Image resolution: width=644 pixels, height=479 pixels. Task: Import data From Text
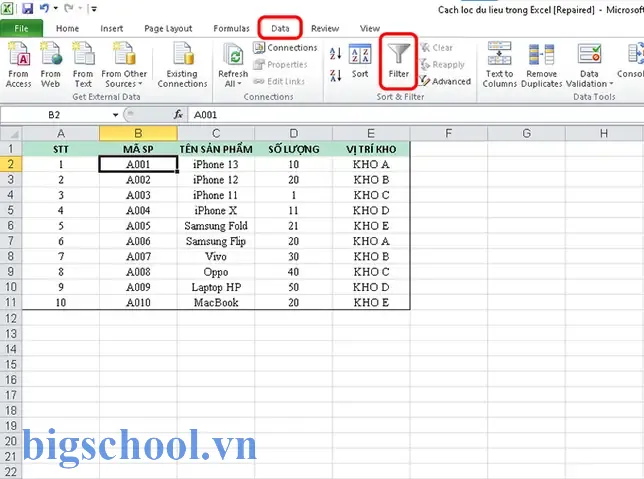coord(83,65)
